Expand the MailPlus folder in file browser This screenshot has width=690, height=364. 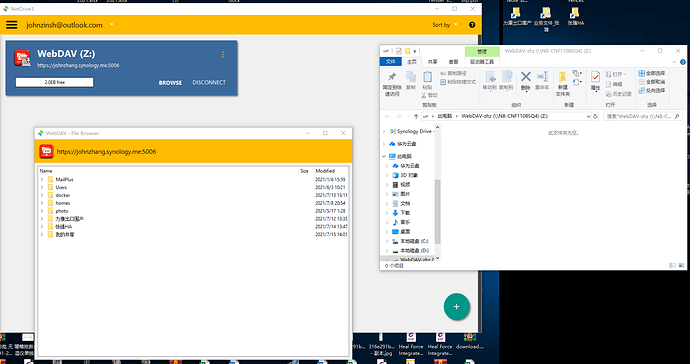(42, 180)
